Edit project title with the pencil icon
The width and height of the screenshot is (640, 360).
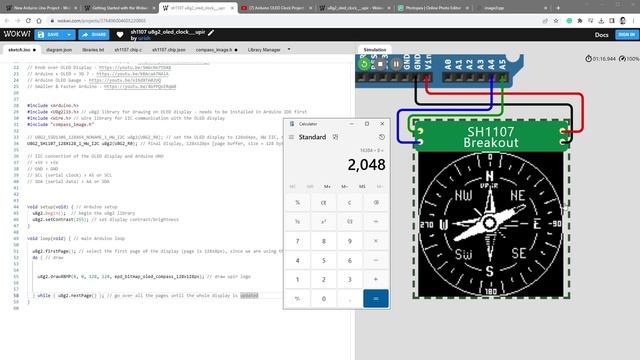pyautogui.click(x=211, y=32)
